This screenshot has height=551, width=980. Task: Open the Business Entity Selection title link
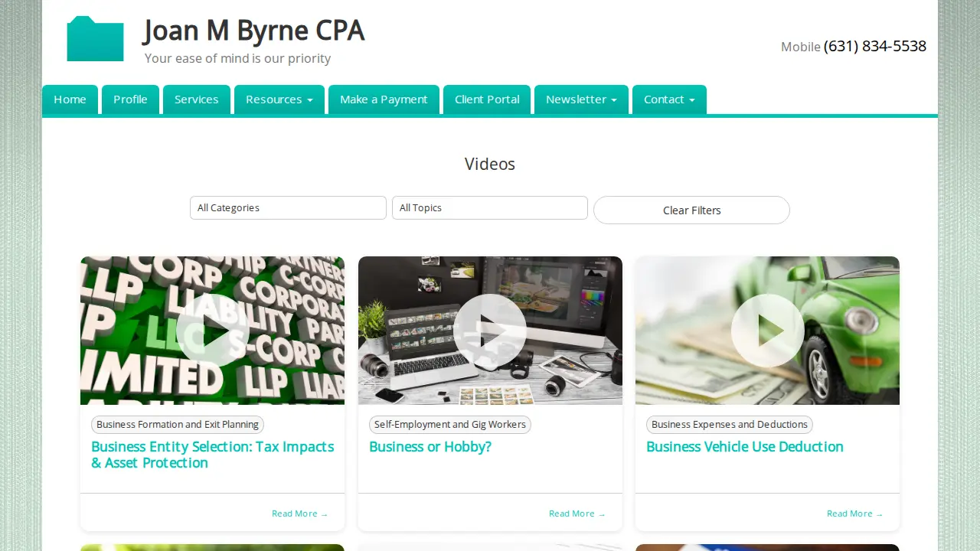(x=213, y=455)
